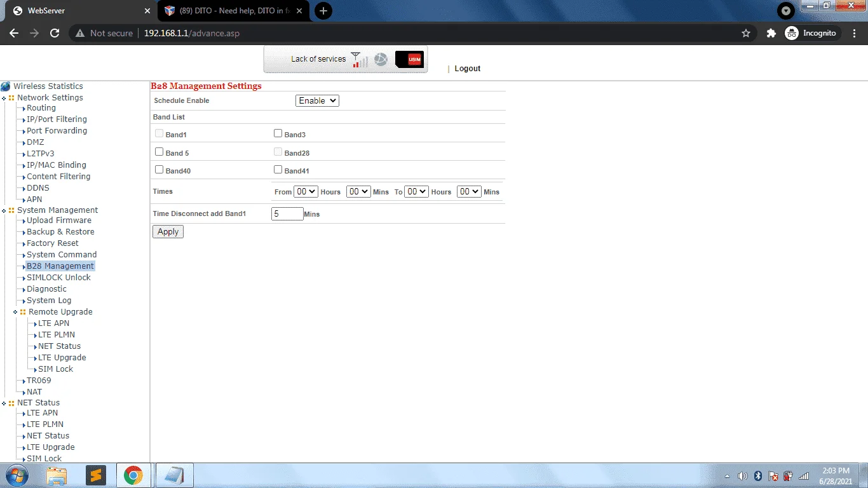Switch to the WebServer tab

click(81, 11)
